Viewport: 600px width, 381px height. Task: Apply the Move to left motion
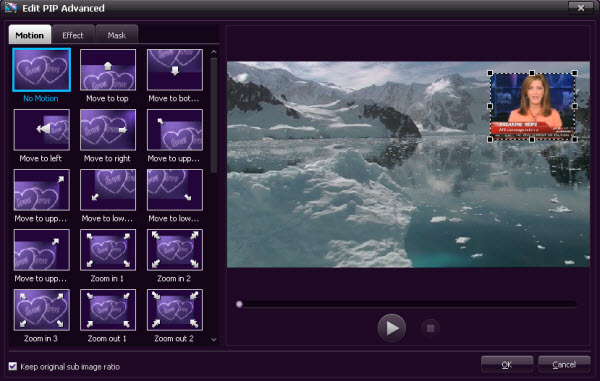tap(41, 130)
